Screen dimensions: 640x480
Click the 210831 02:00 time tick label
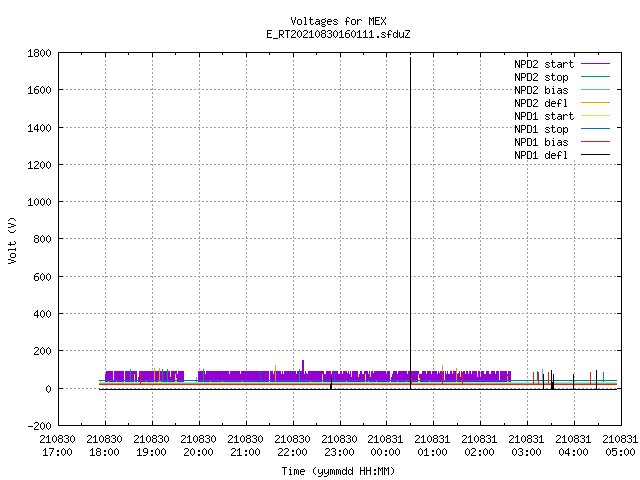click(x=479, y=446)
